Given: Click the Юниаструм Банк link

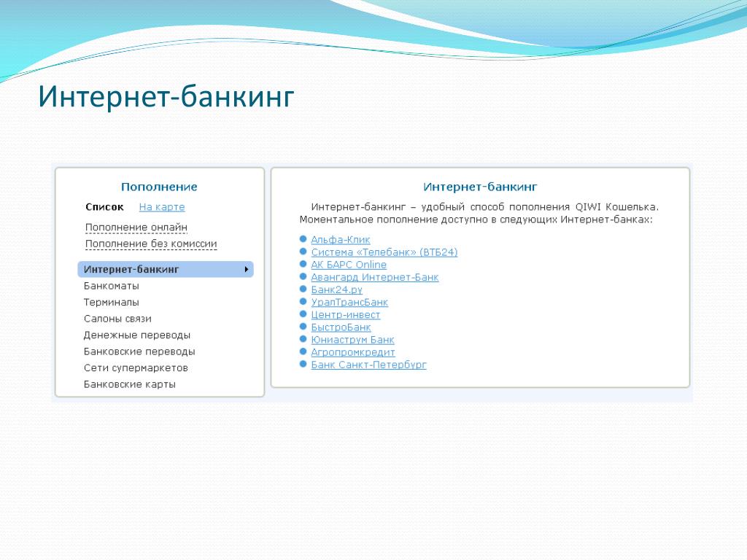Looking at the screenshot, I should (352, 340).
